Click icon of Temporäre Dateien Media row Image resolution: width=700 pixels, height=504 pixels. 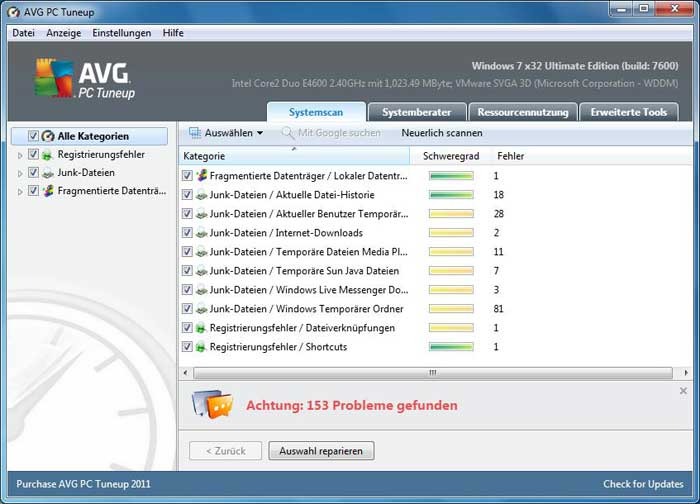pos(202,252)
